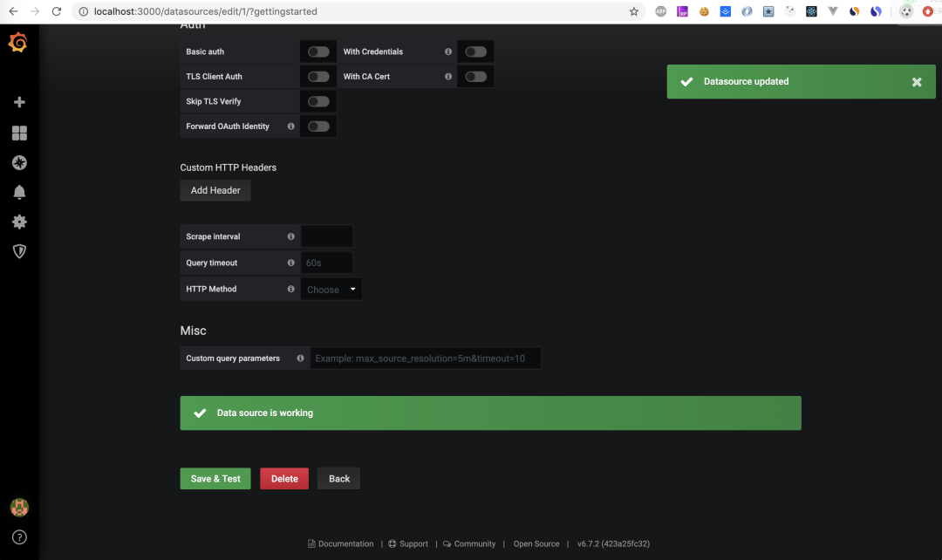Screen dimensions: 942x560
Task: Click the React devtools extension icon
Action: pos(812,11)
